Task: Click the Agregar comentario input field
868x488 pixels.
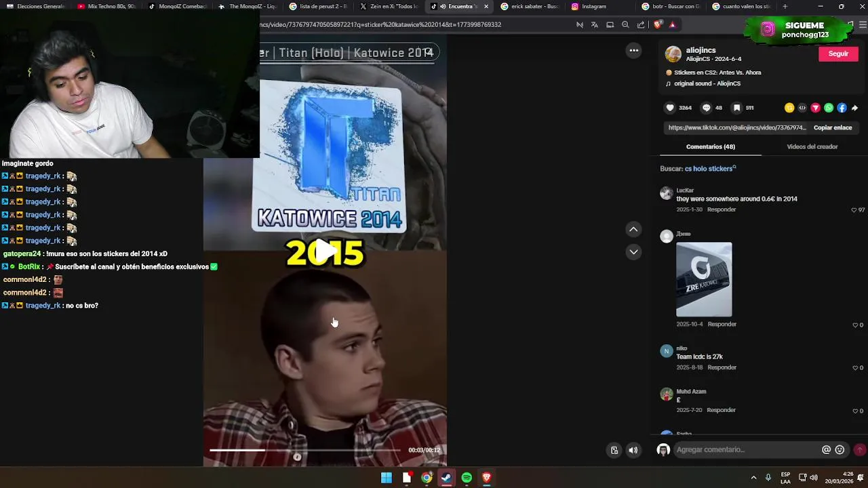Action: click(746, 449)
